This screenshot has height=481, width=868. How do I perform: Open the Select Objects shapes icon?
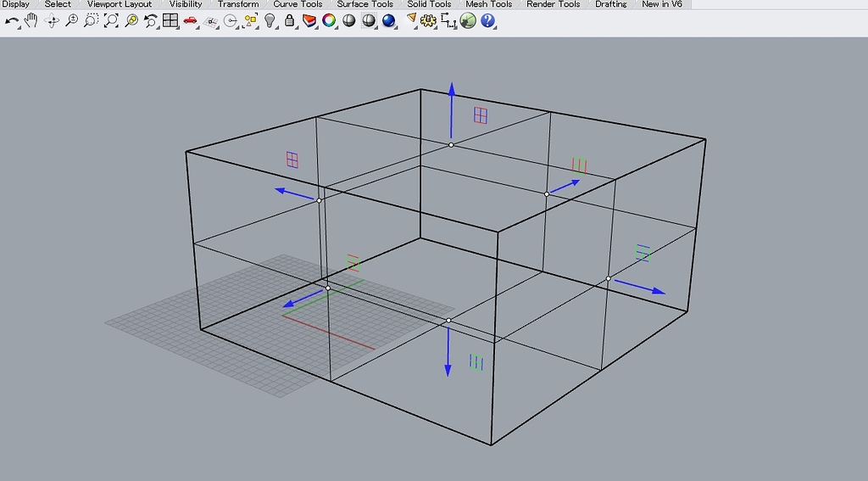[x=250, y=21]
